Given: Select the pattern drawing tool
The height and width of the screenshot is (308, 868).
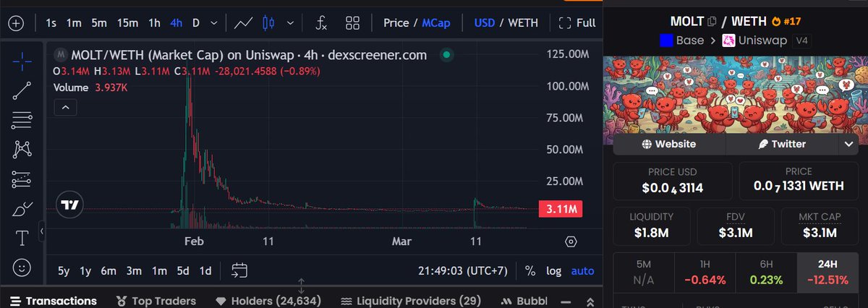Looking at the screenshot, I should pos(22,149).
